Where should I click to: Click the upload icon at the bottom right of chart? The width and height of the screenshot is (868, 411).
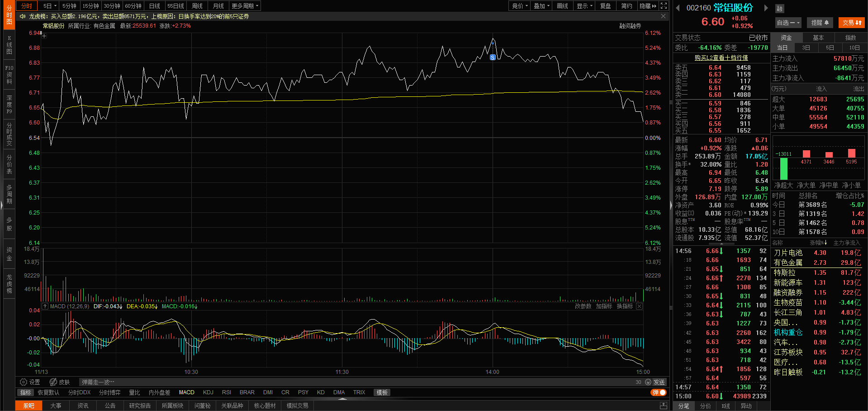(x=663, y=405)
